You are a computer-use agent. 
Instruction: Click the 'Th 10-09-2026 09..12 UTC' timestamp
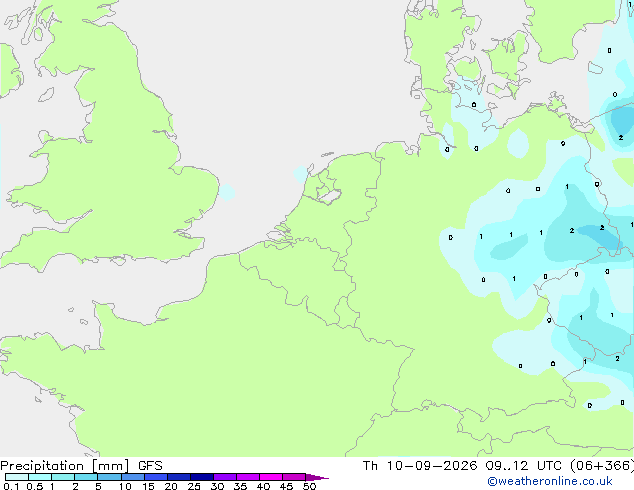point(462,466)
